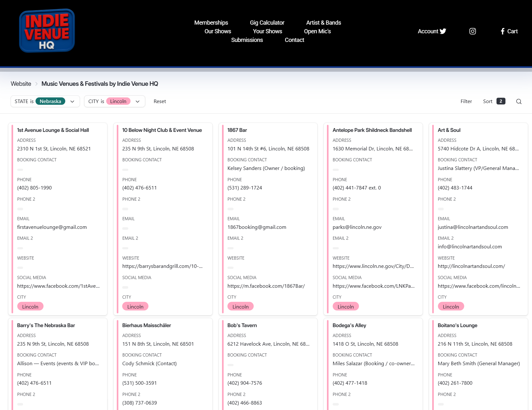532x410 pixels.
Task: Click the Music Venues & Festivals breadcrumb title
Action: click(100, 84)
